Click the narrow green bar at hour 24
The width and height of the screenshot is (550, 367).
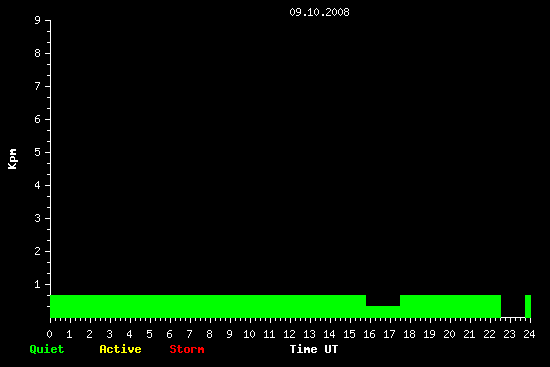pos(528,306)
